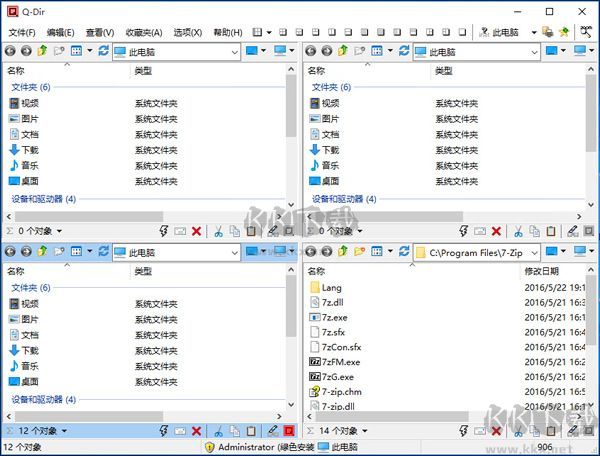600x456 pixels.
Task: Click scissors cut icon in top-right pane
Action: (x=518, y=231)
